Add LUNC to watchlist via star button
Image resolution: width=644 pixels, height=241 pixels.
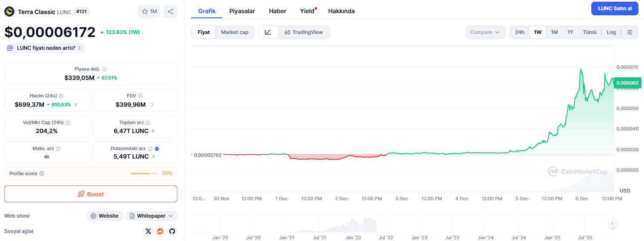[x=149, y=11]
